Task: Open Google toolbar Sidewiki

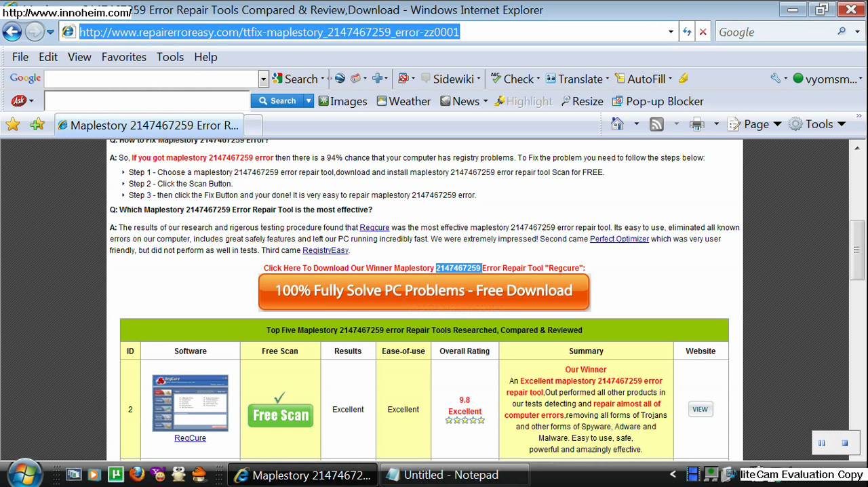Action: (x=448, y=79)
